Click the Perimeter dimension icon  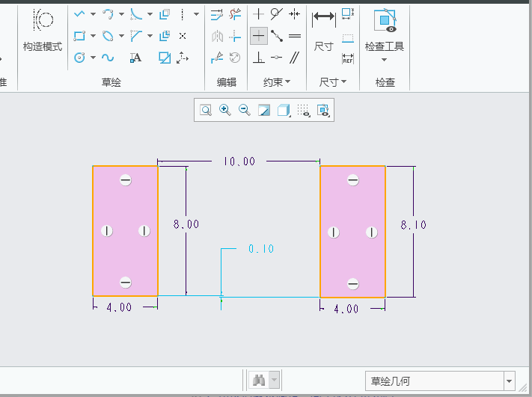(348, 14)
